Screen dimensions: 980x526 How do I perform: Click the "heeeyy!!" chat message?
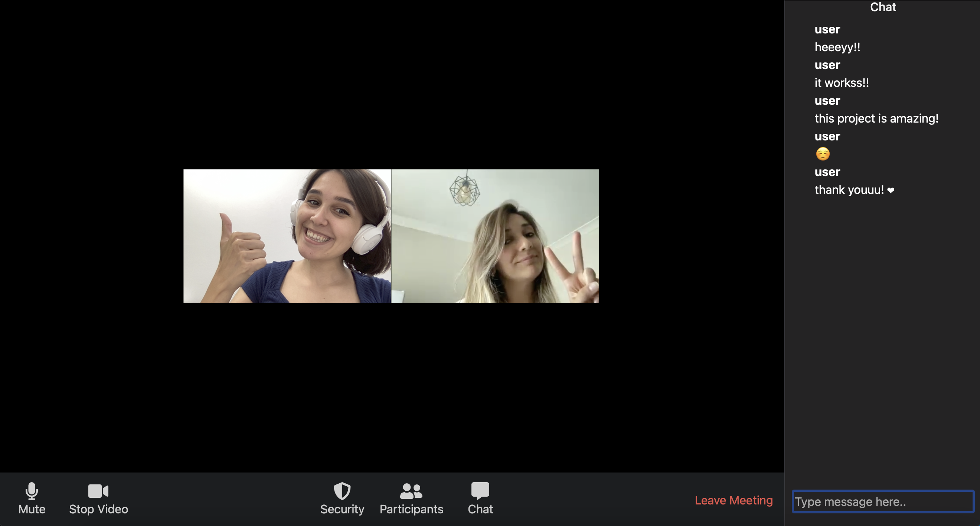837,47
